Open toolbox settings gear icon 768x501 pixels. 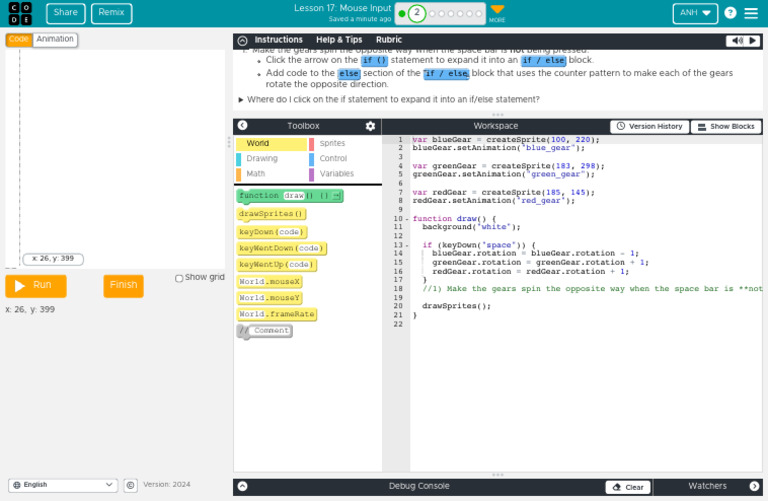[370, 126]
